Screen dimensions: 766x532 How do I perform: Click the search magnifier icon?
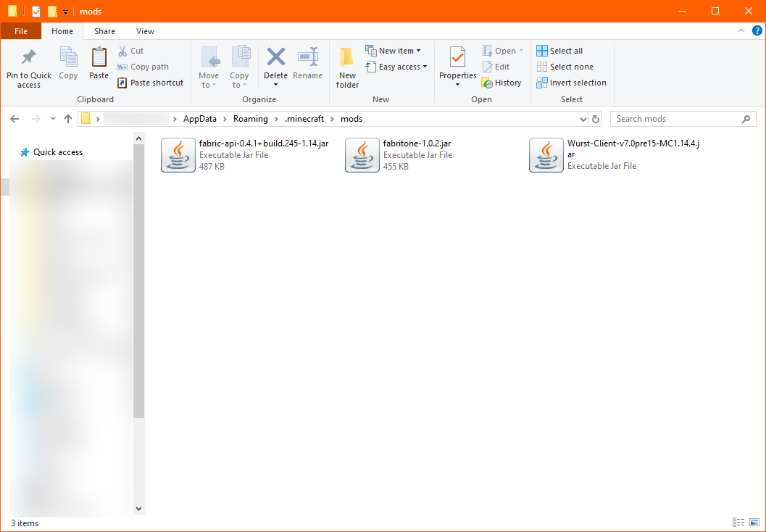point(746,119)
